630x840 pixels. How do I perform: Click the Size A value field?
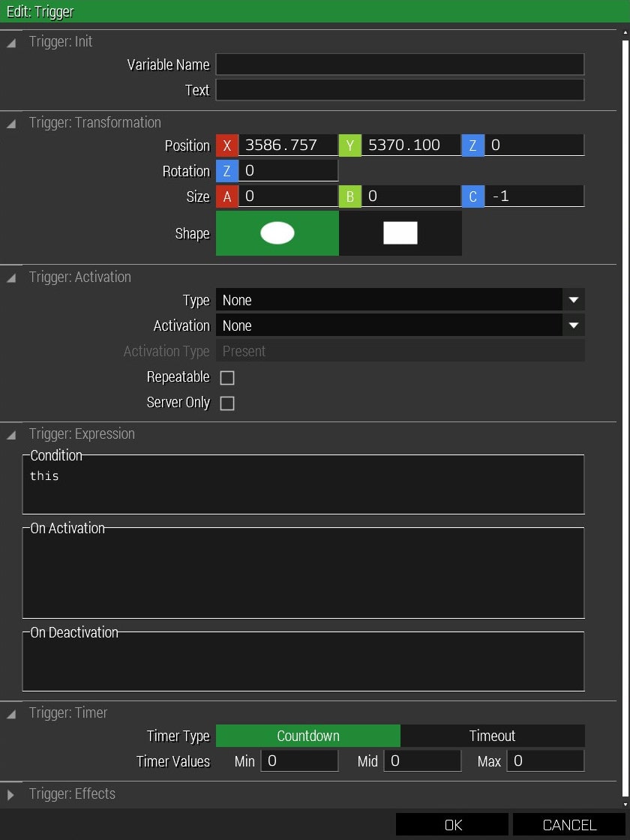click(288, 196)
